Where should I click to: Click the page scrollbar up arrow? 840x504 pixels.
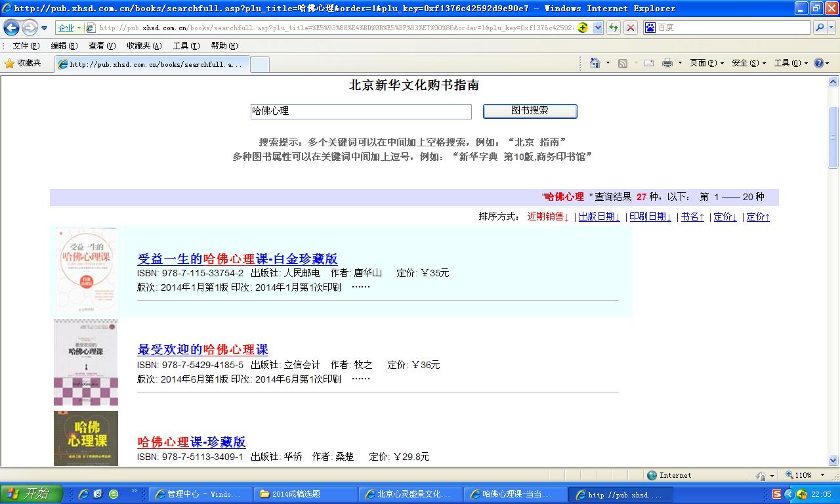(833, 82)
